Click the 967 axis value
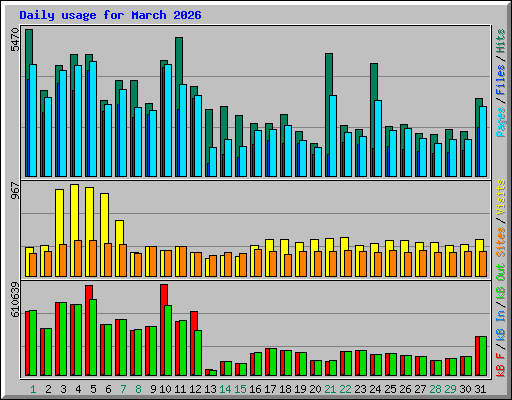 [x=15, y=190]
